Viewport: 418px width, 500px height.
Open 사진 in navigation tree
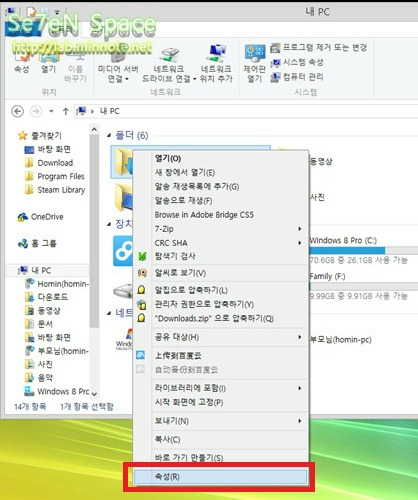pos(39,364)
